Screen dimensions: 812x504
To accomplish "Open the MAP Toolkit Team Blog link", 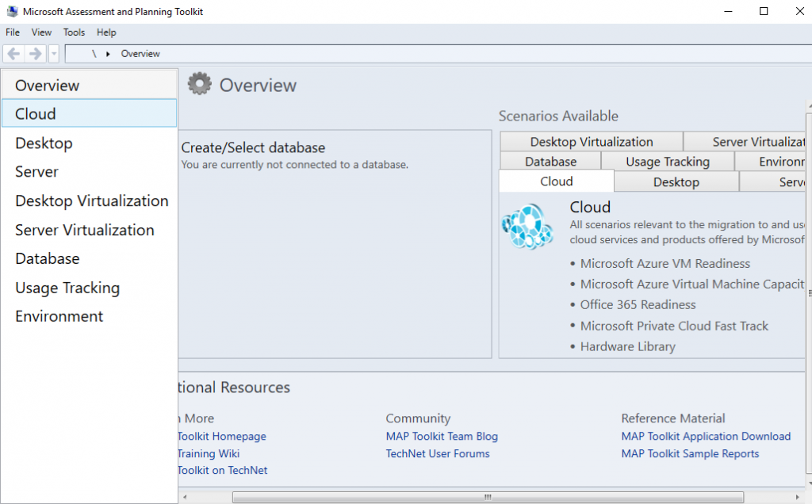I will coord(442,436).
